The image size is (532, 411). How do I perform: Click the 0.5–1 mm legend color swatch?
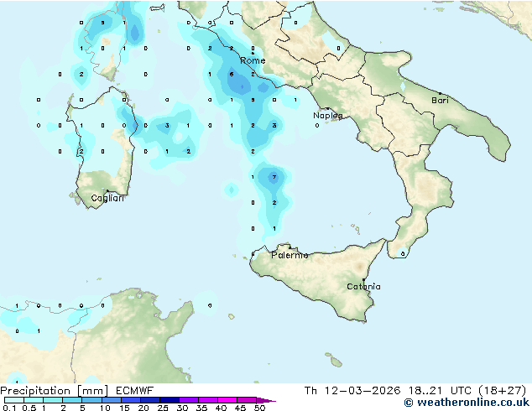coord(34,400)
